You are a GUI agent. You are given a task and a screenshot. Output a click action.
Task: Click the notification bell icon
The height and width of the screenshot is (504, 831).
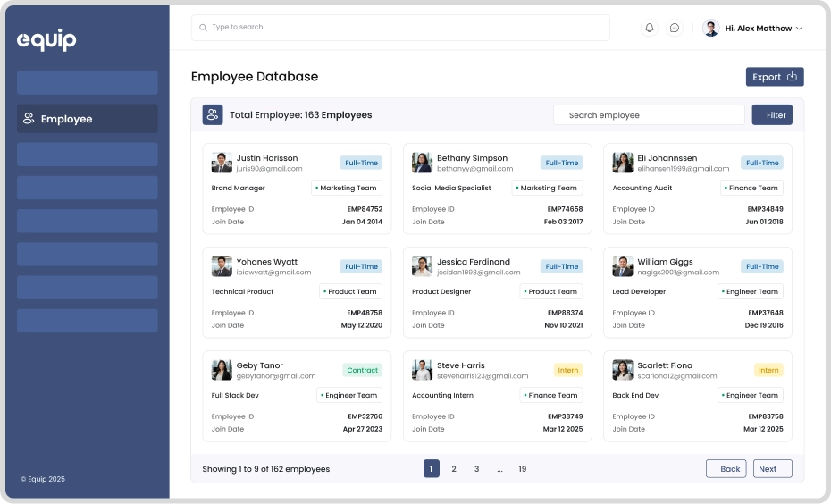pos(650,28)
